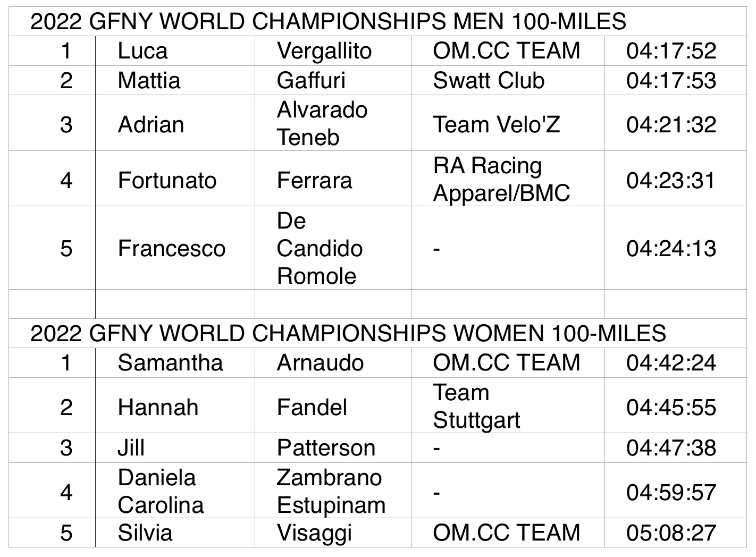The width and height of the screenshot is (756, 557).
Task: Select the Zambrano Estupinam cell
Action: click(x=331, y=491)
